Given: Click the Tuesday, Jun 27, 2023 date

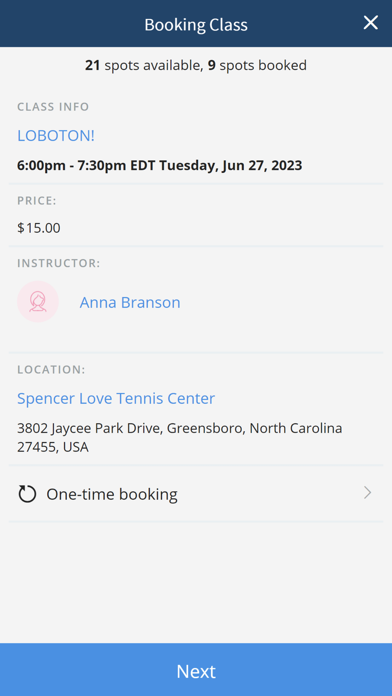Looking at the screenshot, I should [231, 166].
